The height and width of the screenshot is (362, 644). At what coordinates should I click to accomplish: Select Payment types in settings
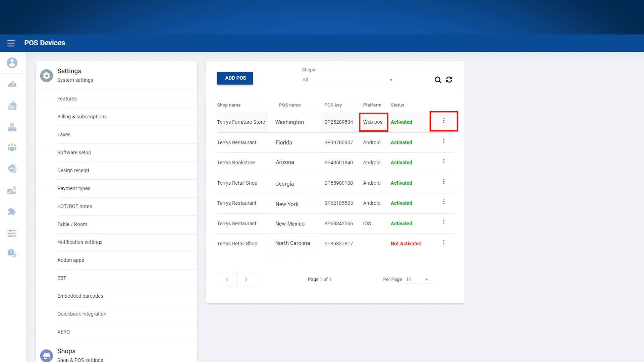pyautogui.click(x=74, y=188)
